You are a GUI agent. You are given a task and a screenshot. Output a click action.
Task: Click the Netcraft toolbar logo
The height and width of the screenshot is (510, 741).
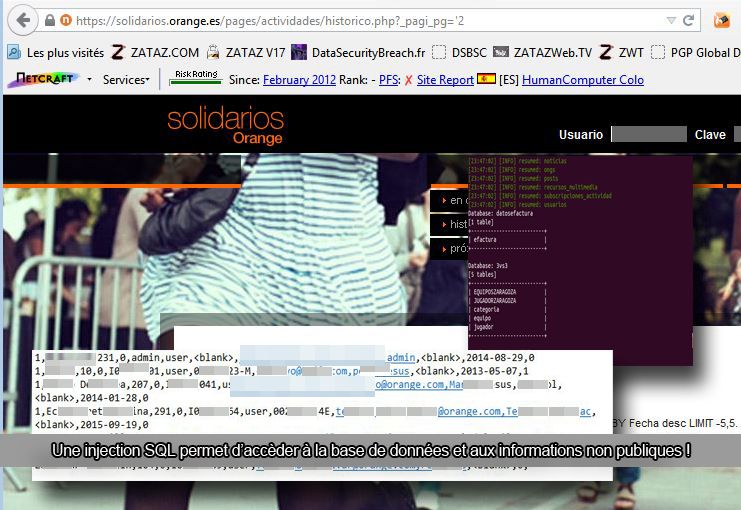(43, 79)
